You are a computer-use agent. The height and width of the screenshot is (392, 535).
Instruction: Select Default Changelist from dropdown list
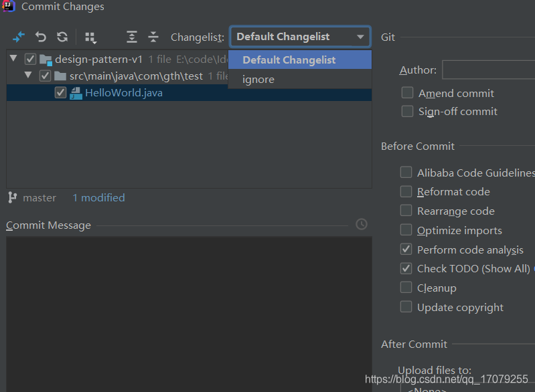tap(300, 60)
